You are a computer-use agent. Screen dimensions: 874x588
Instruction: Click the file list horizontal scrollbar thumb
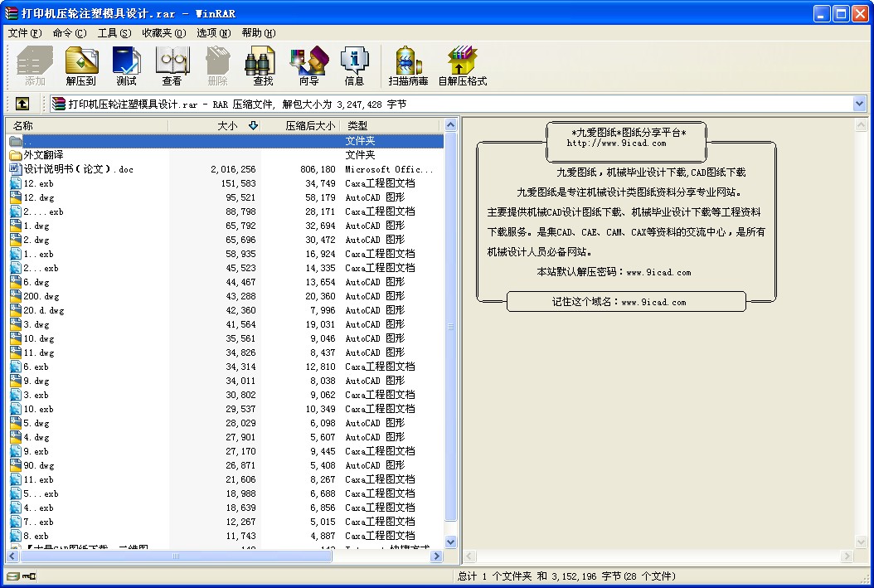176,556
